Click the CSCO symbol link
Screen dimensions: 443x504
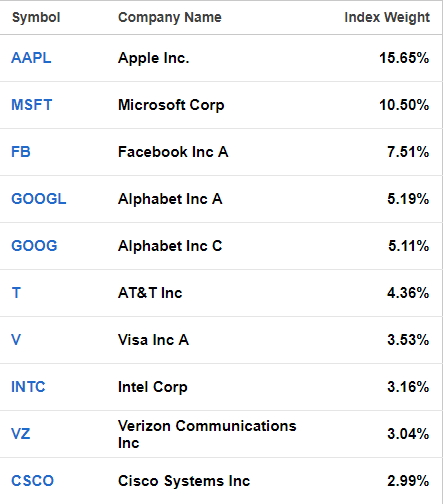point(32,481)
